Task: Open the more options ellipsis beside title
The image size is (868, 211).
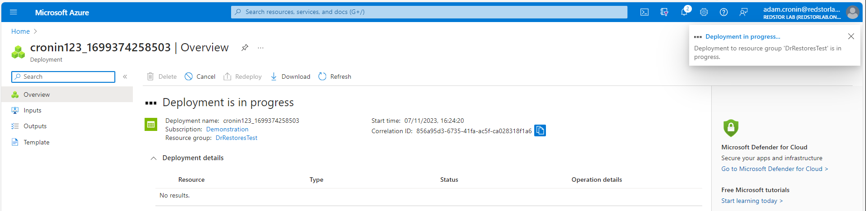Action: [x=260, y=48]
